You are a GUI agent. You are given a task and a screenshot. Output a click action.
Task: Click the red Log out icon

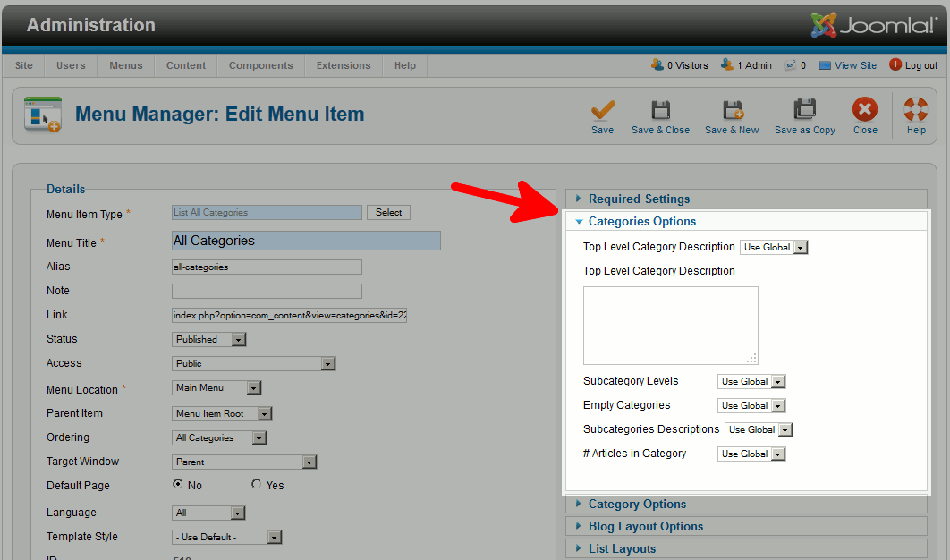point(895,64)
